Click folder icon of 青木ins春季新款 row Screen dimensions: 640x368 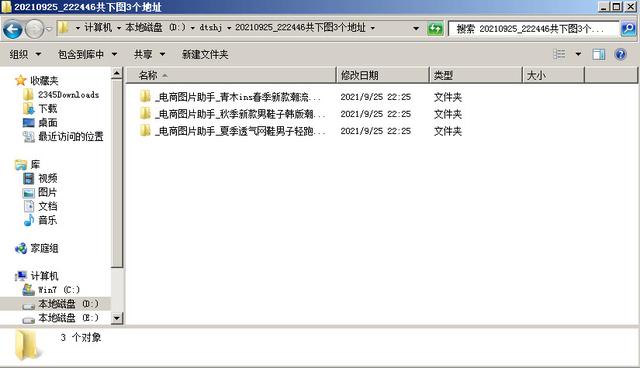click(145, 97)
